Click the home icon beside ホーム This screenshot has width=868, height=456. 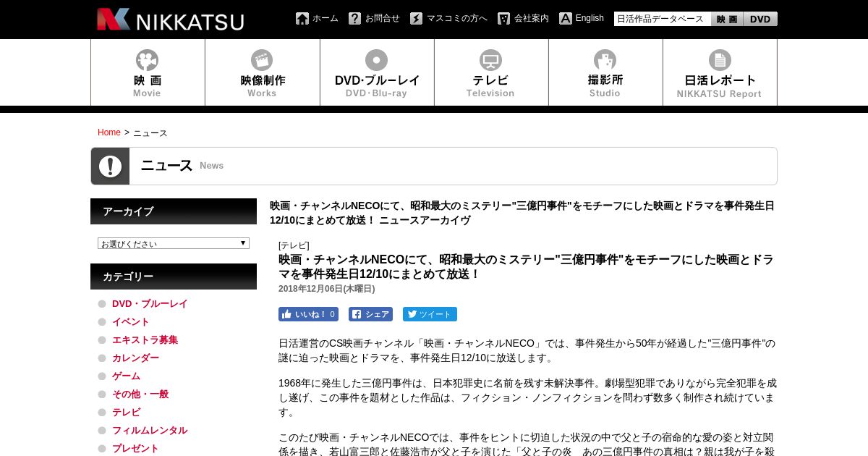point(302,19)
